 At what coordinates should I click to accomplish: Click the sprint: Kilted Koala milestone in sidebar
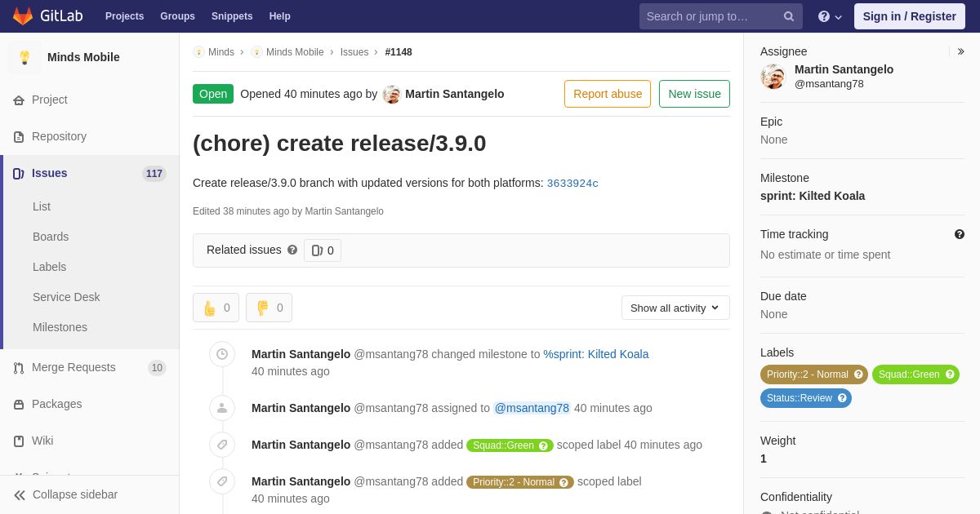tap(813, 196)
